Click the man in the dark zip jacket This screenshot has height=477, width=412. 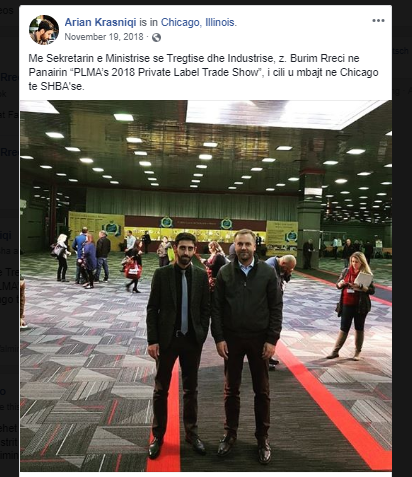(x=247, y=343)
